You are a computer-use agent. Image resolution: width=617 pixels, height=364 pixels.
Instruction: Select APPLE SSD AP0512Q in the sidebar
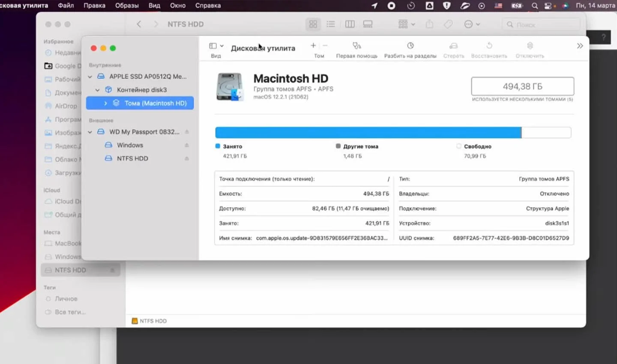[140, 77]
